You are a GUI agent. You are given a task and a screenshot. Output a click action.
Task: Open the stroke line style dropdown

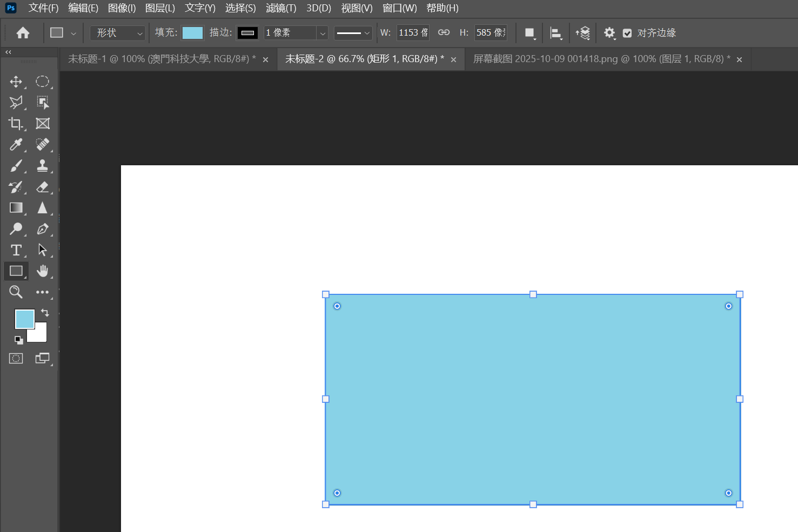[353, 33]
